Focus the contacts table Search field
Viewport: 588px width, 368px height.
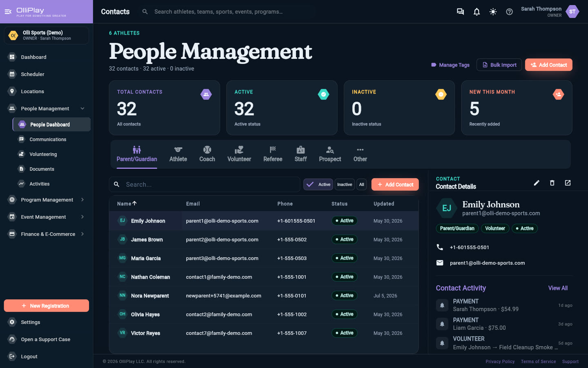point(205,184)
